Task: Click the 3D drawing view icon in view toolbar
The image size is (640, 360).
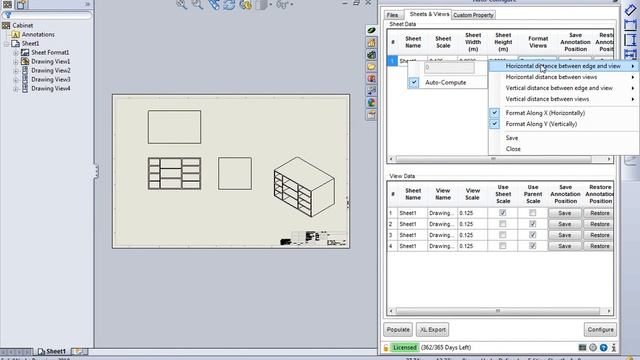Action: pyautogui.click(x=245, y=4)
